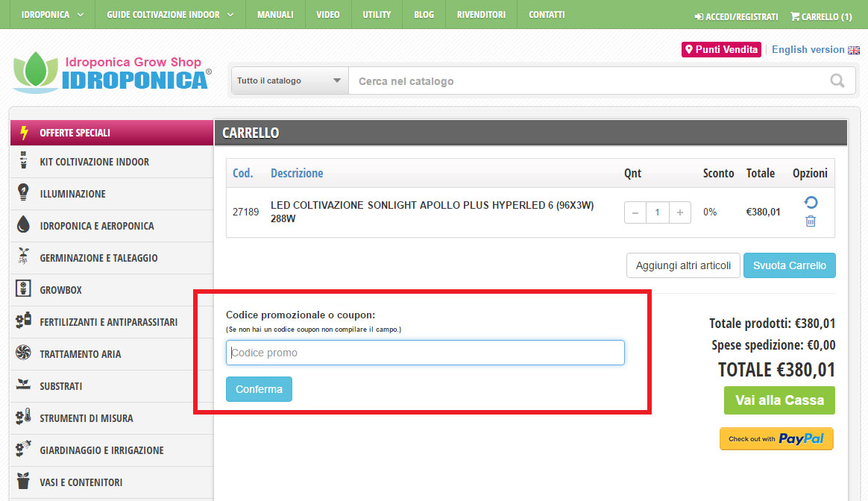
Task: Open the Manuali menu item
Action: tap(275, 14)
